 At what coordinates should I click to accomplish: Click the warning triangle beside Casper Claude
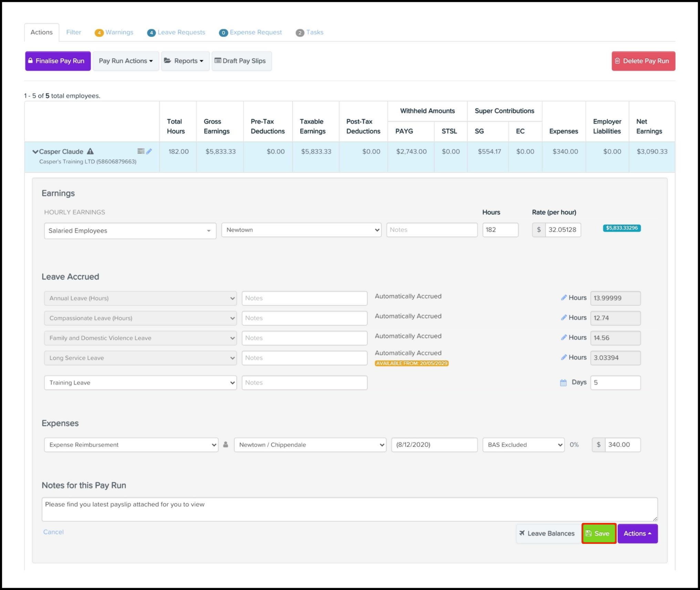[x=90, y=151]
